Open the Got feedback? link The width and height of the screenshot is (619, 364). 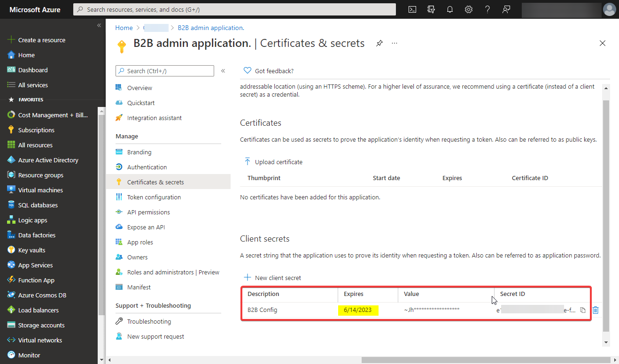268,70
